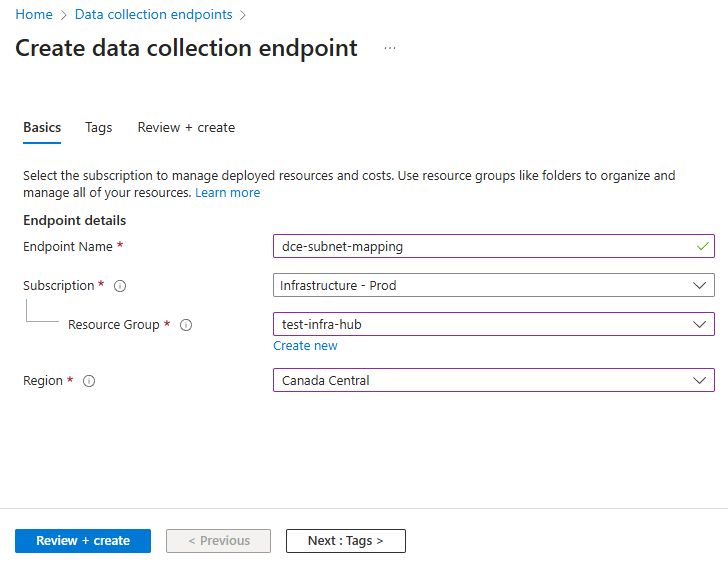Click the Next : Tags button
The height and width of the screenshot is (562, 728).
tap(345, 541)
